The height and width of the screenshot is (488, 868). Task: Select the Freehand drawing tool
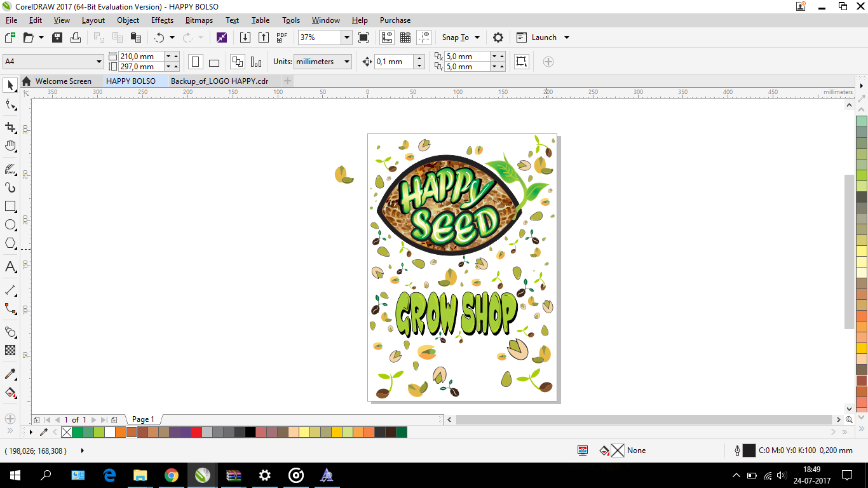coord(10,169)
